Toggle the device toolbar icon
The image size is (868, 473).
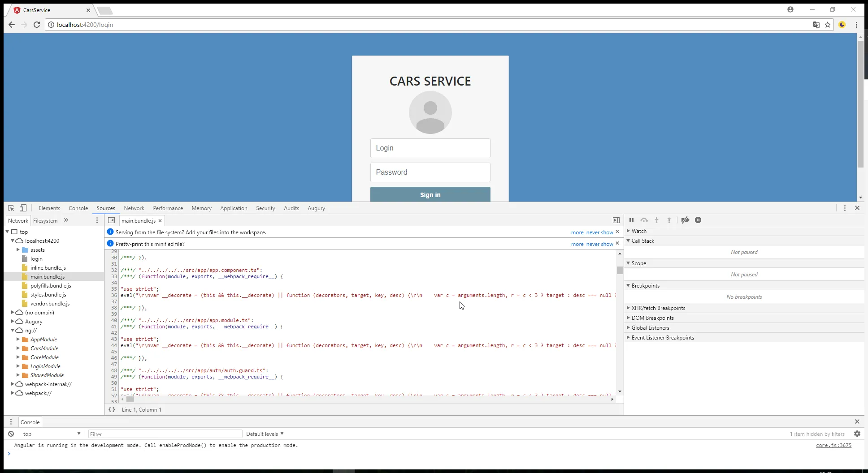click(x=23, y=208)
